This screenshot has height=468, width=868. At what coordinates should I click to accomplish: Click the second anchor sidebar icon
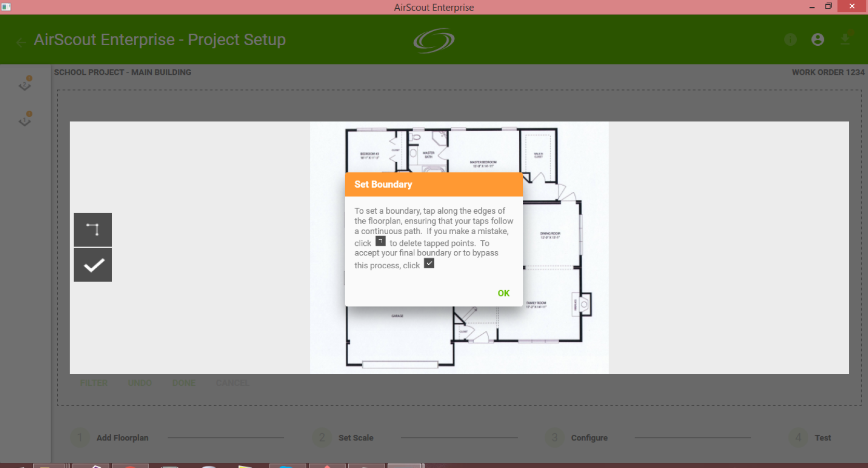coord(25,119)
